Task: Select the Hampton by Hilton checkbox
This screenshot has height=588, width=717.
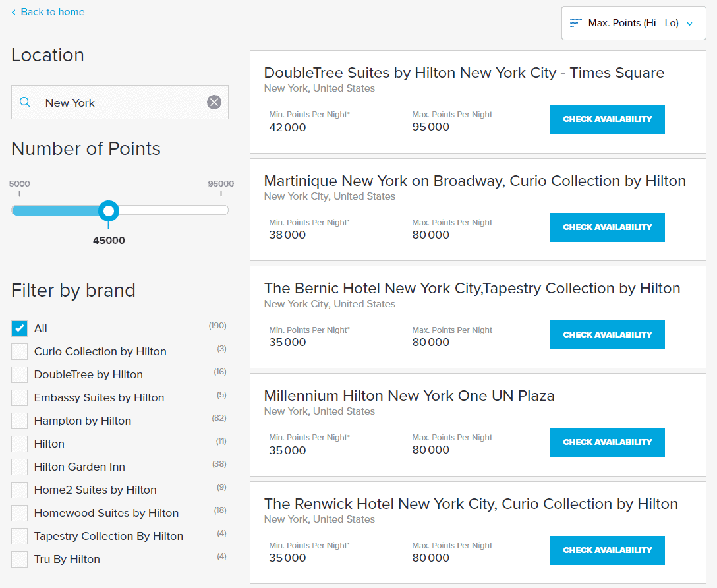Action: point(19,421)
